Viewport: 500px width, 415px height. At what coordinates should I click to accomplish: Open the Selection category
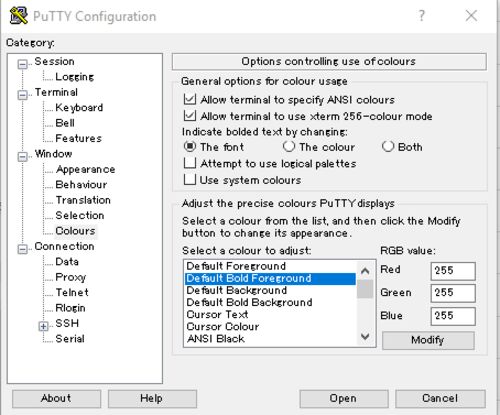[80, 215]
